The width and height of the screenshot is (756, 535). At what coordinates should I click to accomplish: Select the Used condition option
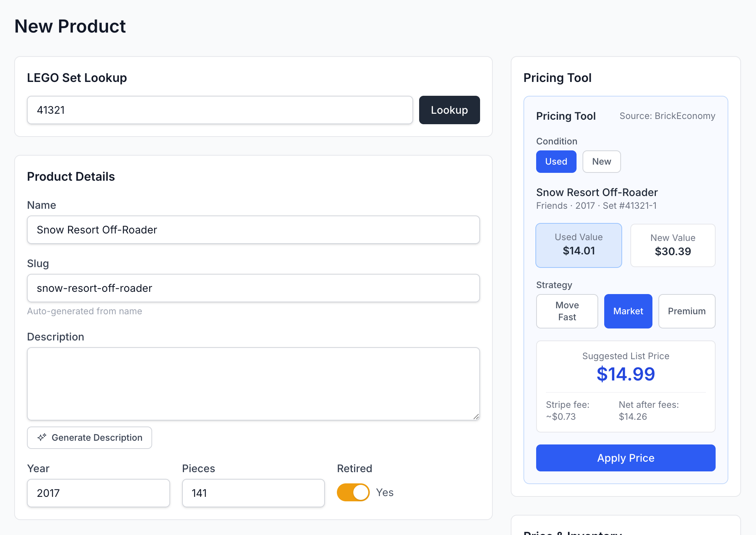pyautogui.click(x=556, y=162)
